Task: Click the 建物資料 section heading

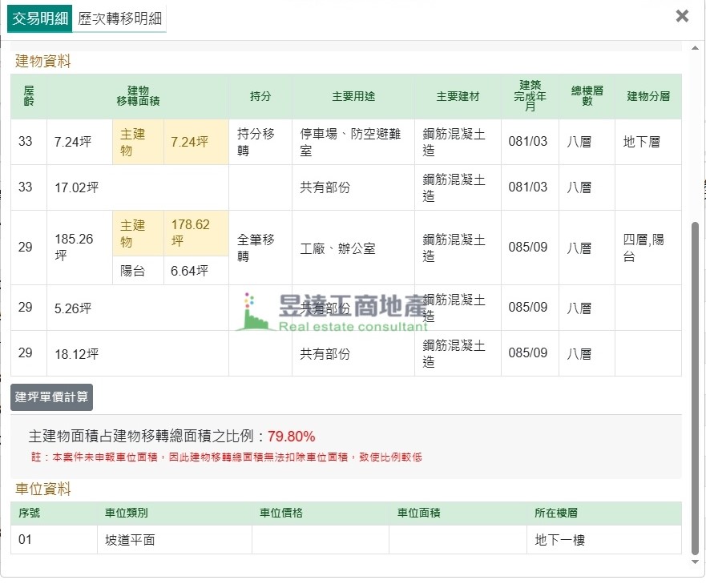Action: click(x=43, y=61)
